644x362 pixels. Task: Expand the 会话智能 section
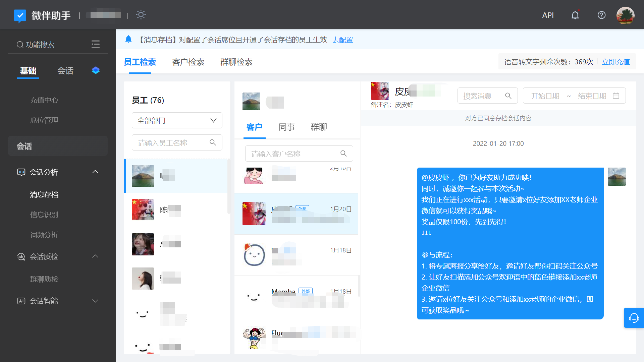pyautogui.click(x=95, y=301)
